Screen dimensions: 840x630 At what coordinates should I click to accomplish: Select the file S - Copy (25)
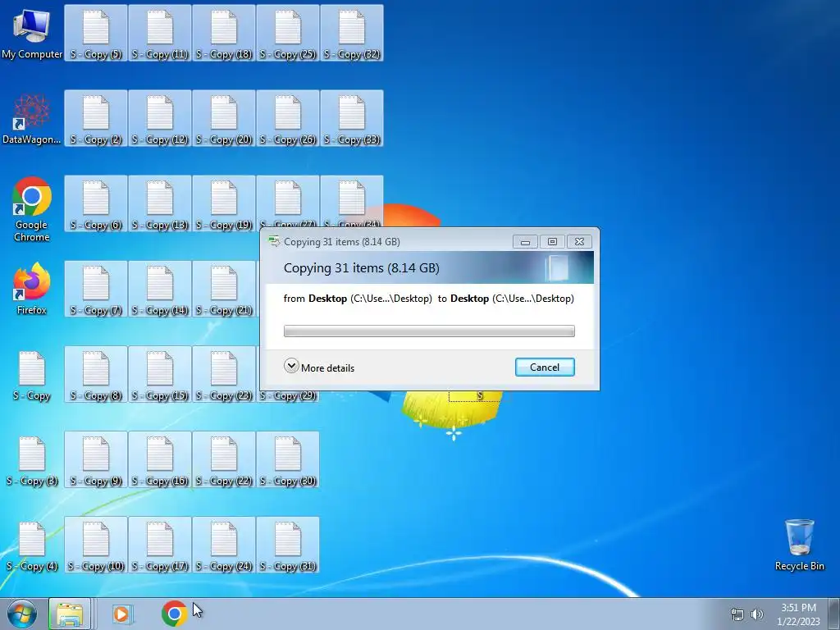[x=288, y=33]
